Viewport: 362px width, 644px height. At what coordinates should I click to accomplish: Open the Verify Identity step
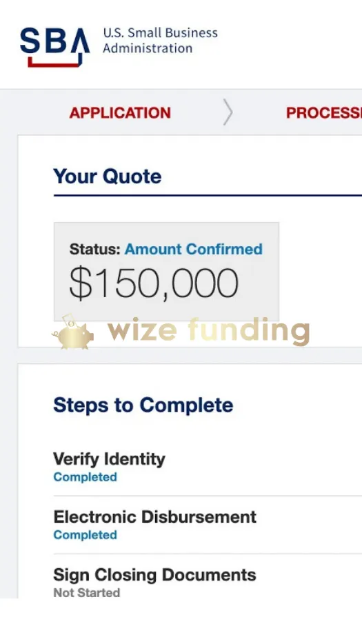pyautogui.click(x=110, y=459)
